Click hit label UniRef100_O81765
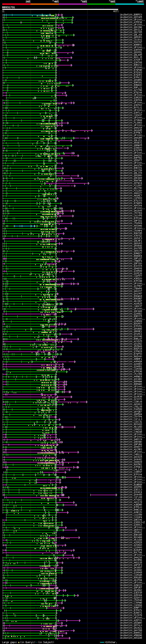 point(131,32)
